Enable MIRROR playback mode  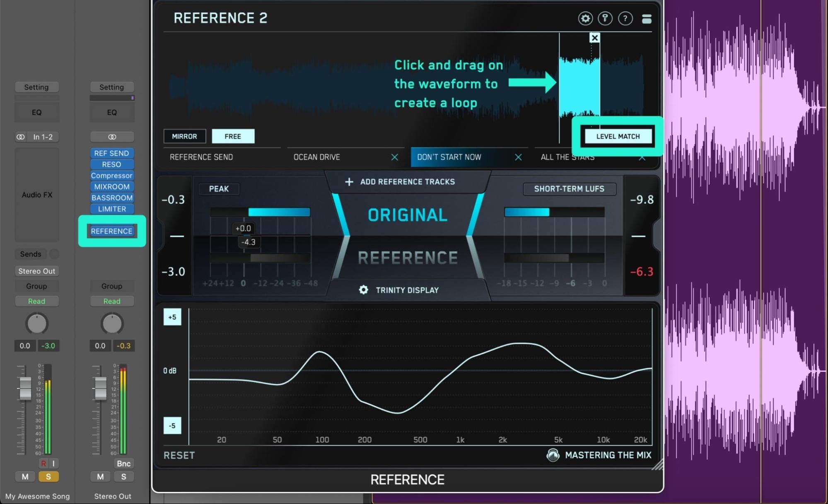coord(185,136)
